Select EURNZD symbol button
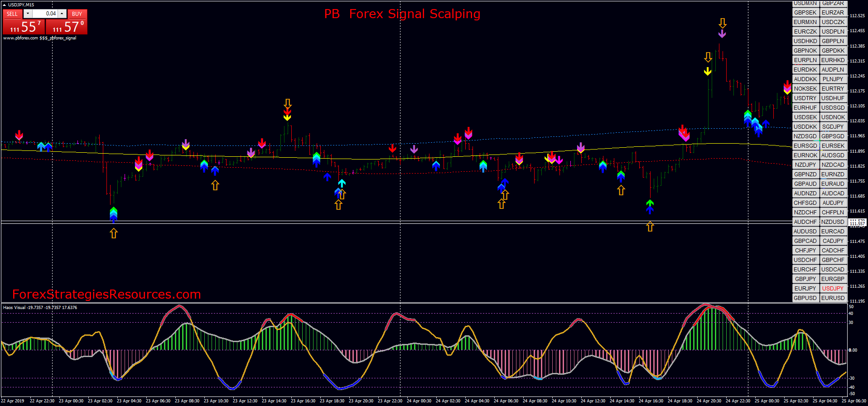This screenshot has height=406, width=868. click(833, 174)
